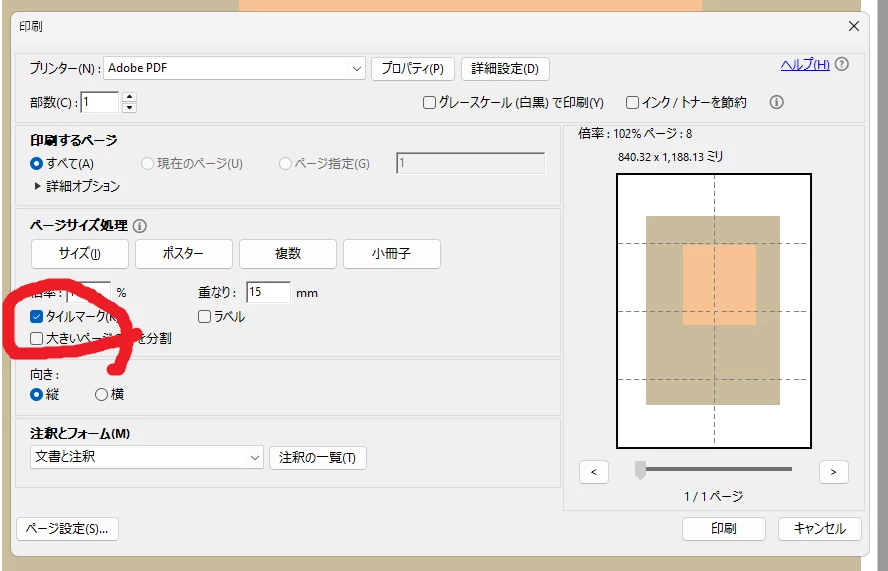Image resolution: width=888 pixels, height=571 pixels.
Task: Click 注釈の一覧 button
Action: tap(318, 457)
